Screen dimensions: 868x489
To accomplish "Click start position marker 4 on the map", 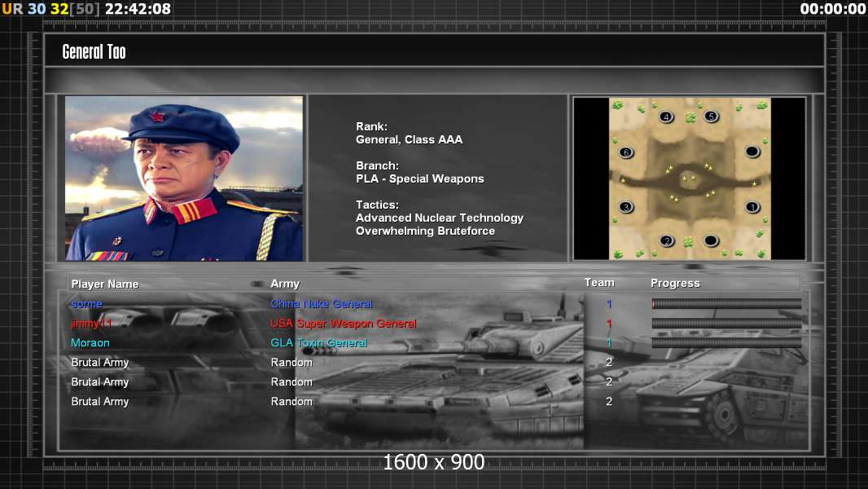I will click(x=666, y=117).
